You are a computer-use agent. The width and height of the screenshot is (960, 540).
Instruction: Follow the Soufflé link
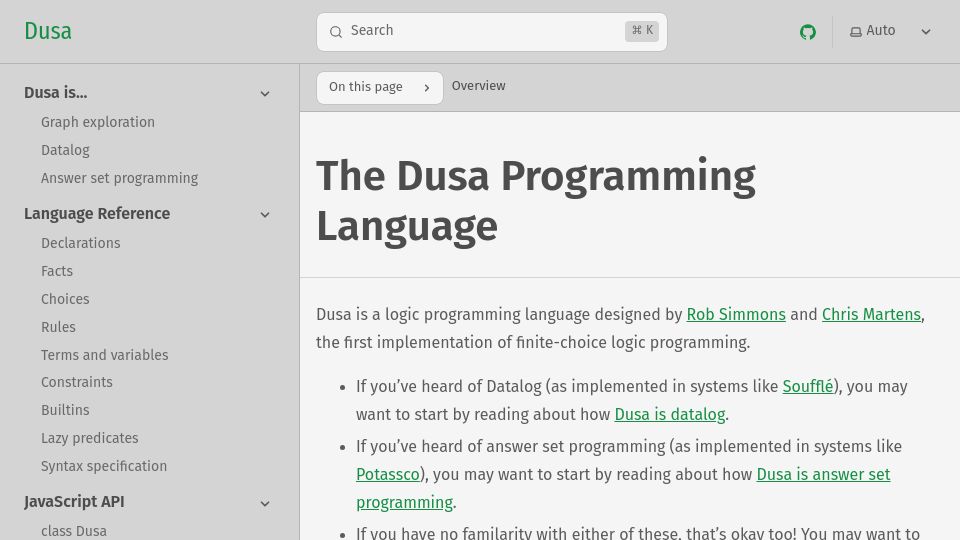pyautogui.click(x=808, y=387)
